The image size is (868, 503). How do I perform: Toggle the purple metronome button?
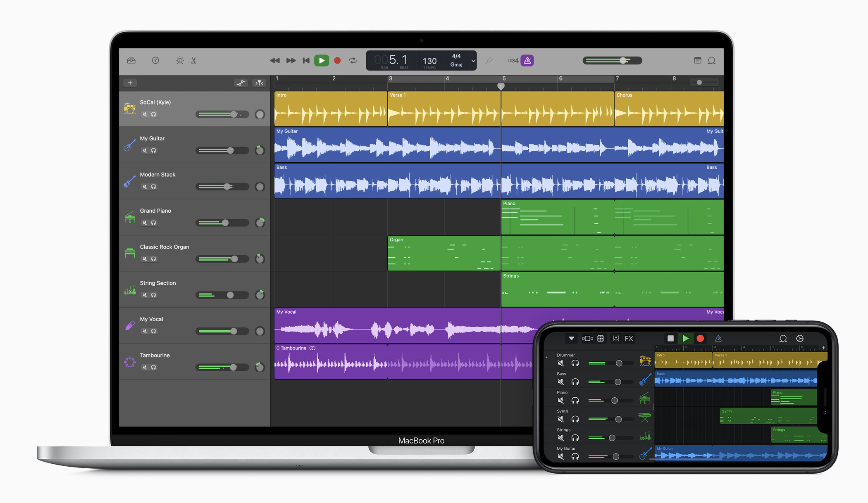click(527, 61)
